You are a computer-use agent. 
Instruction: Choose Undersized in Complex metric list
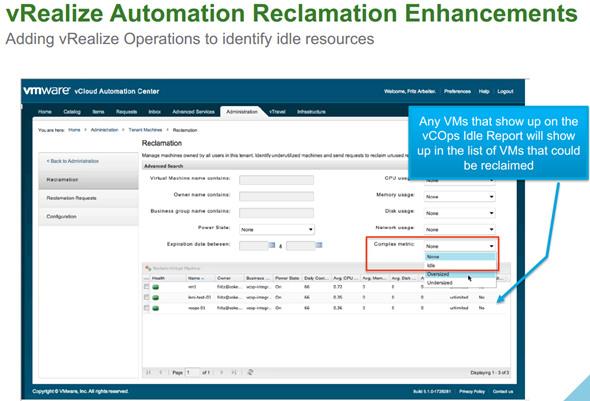460,283
